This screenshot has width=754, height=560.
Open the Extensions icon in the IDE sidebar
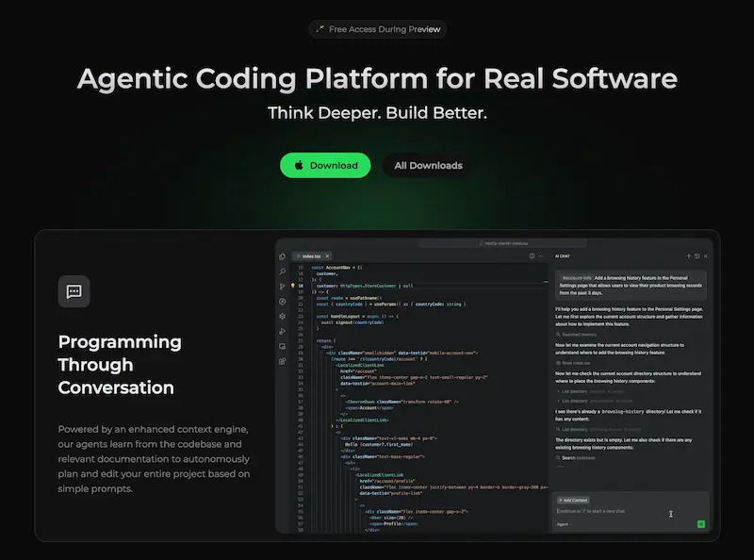pos(282,361)
